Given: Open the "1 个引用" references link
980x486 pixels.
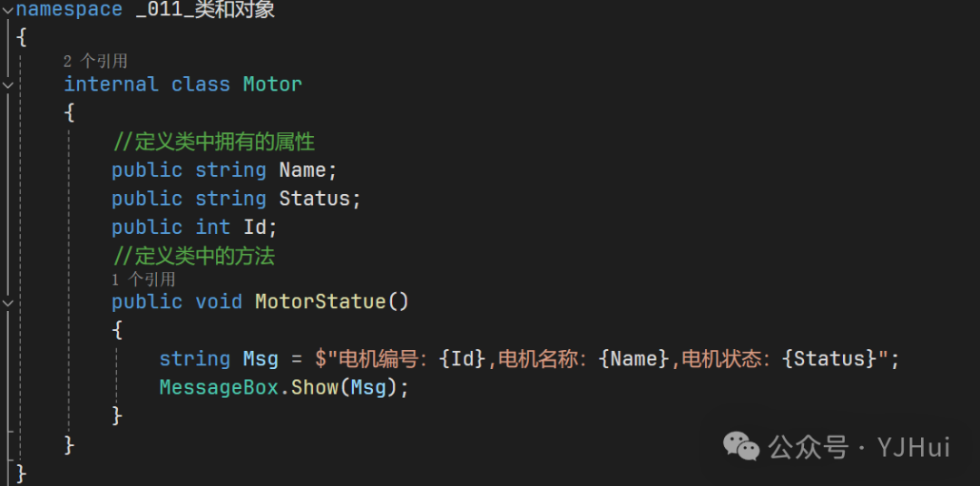Looking at the screenshot, I should click(x=143, y=279).
